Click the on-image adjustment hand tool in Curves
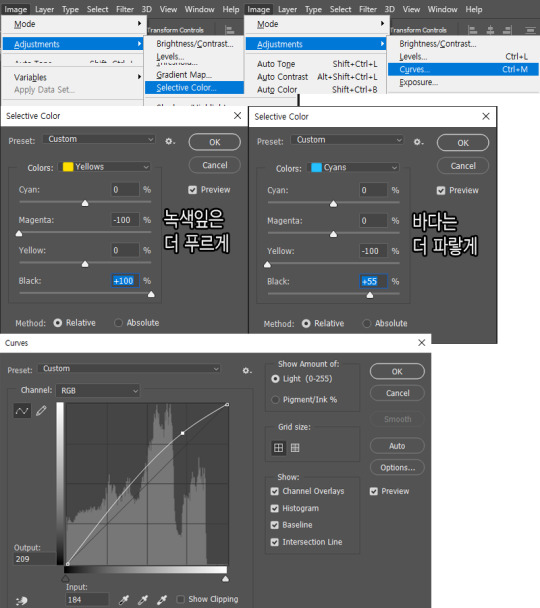 22,601
